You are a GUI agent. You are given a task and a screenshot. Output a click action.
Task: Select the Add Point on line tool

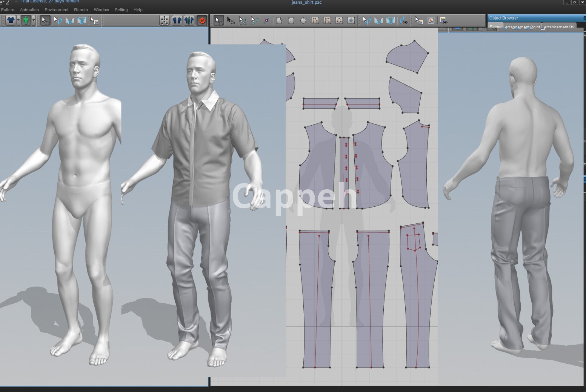click(x=267, y=20)
